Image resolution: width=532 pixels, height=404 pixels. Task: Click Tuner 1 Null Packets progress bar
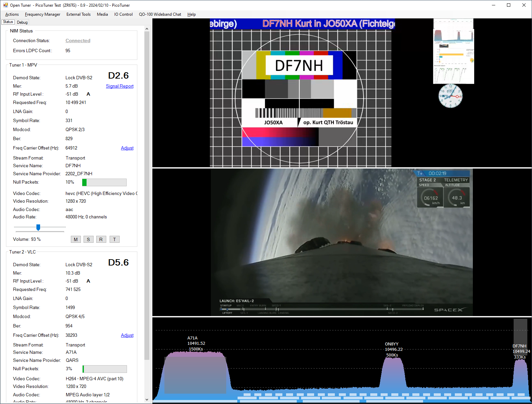[x=104, y=182]
